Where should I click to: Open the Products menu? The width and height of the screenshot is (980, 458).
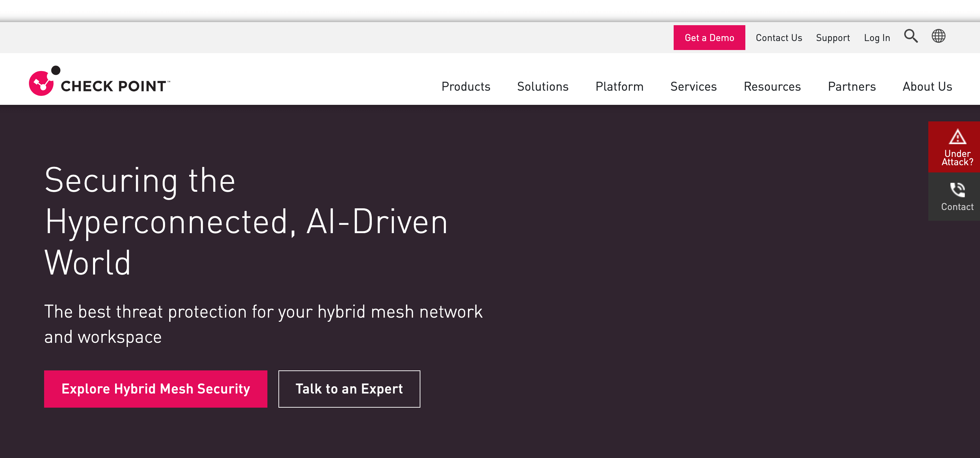pyautogui.click(x=466, y=87)
